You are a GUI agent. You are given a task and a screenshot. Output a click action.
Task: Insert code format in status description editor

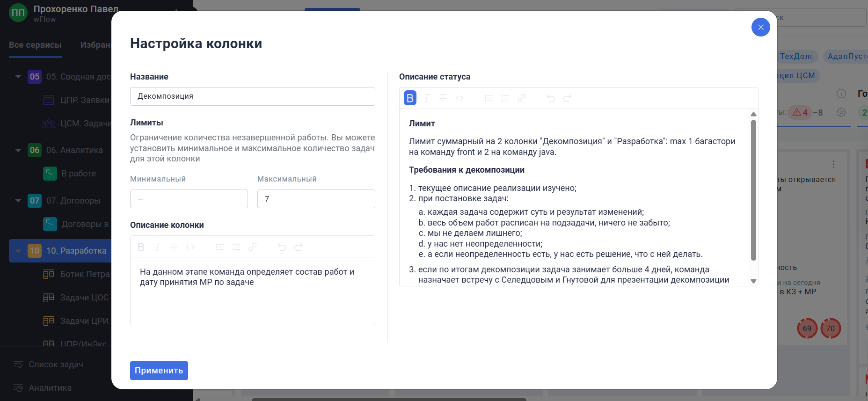tap(459, 98)
